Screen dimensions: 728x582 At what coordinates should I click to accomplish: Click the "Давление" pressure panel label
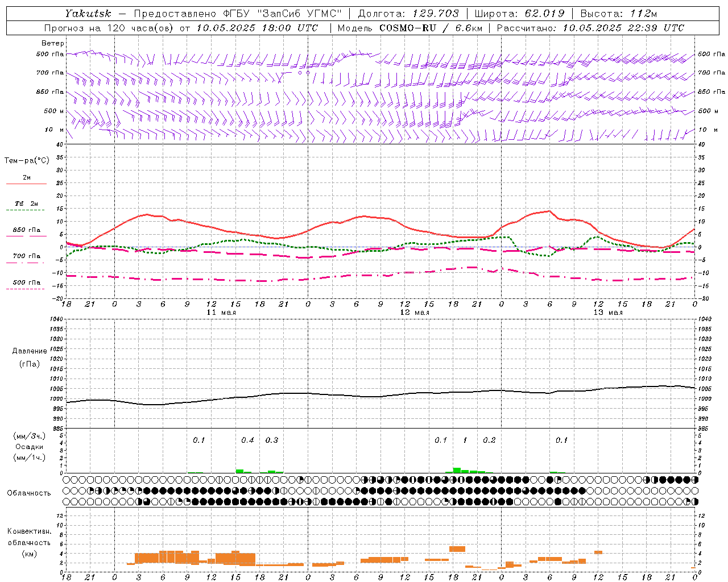pyautogui.click(x=30, y=351)
